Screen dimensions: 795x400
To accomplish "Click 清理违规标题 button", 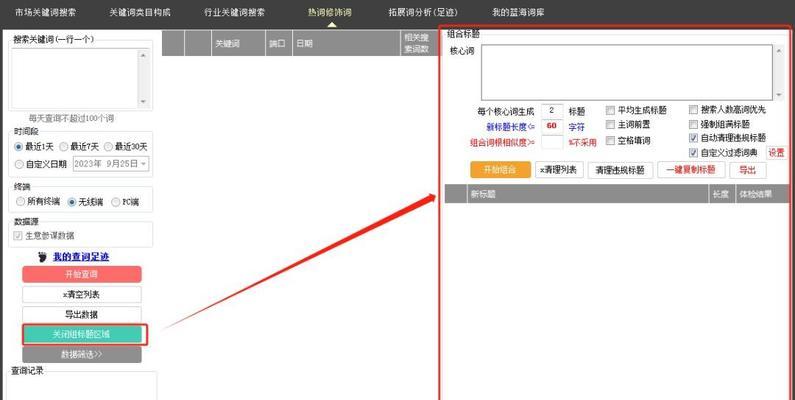I will (620, 170).
